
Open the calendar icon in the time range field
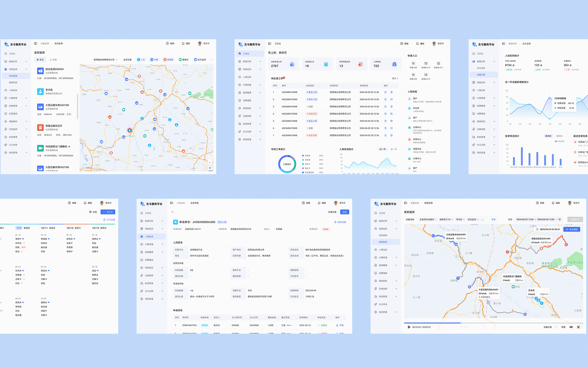click(x=560, y=219)
